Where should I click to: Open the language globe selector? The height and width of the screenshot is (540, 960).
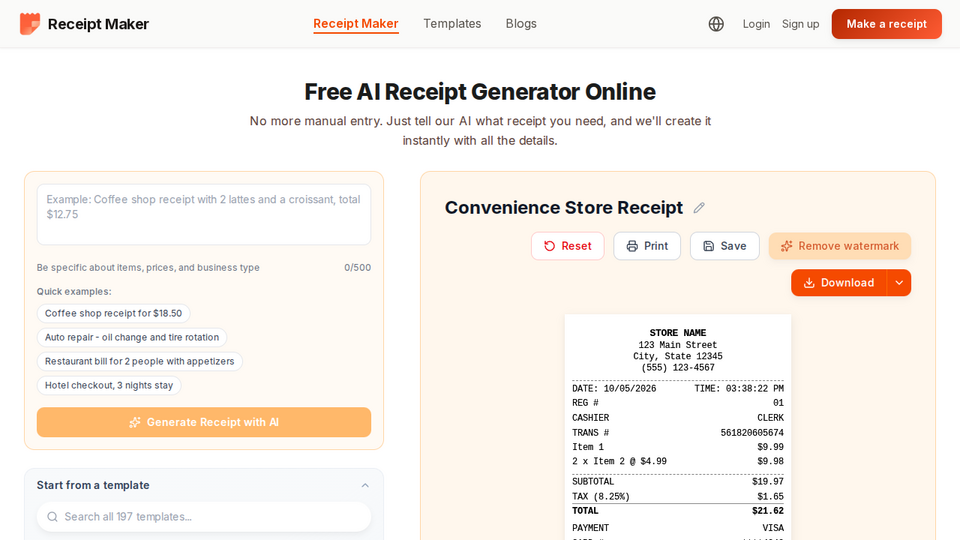click(716, 24)
